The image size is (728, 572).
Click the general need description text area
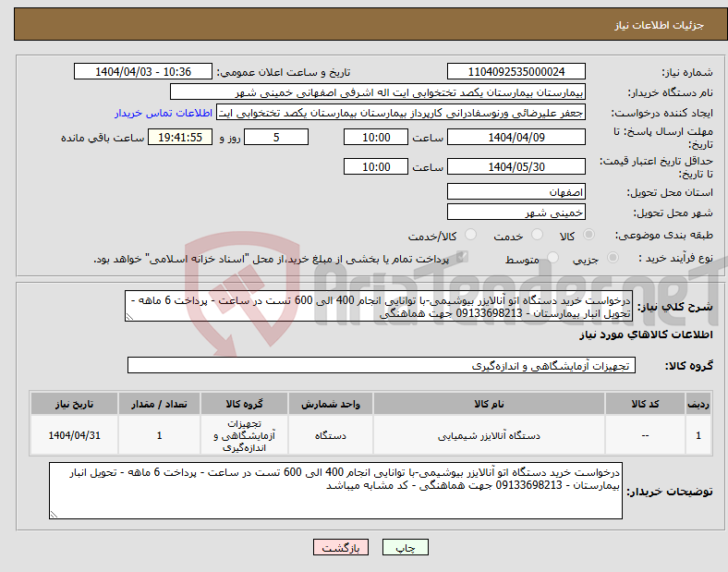coord(379,307)
